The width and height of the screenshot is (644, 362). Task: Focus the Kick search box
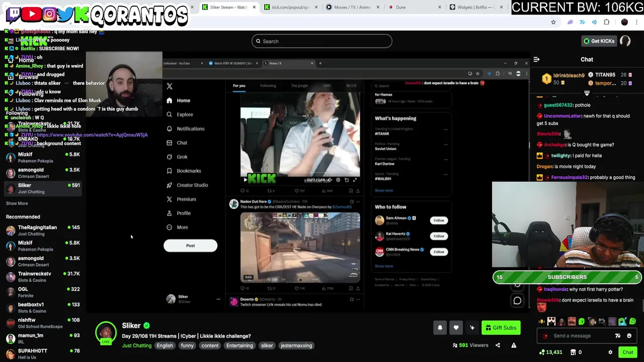[322, 41]
